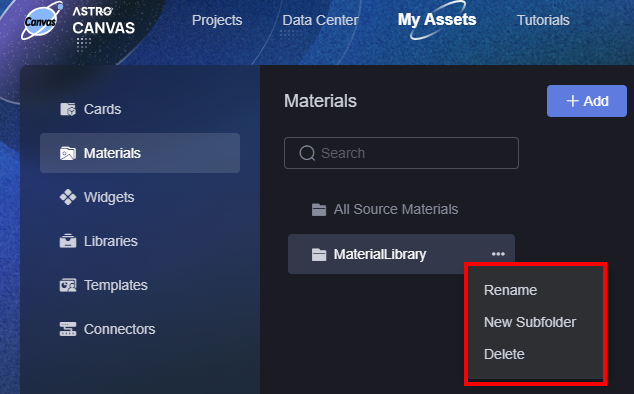Viewport: 634px width, 394px height.
Task: Select the Materials sidebar label
Action: [x=112, y=153]
